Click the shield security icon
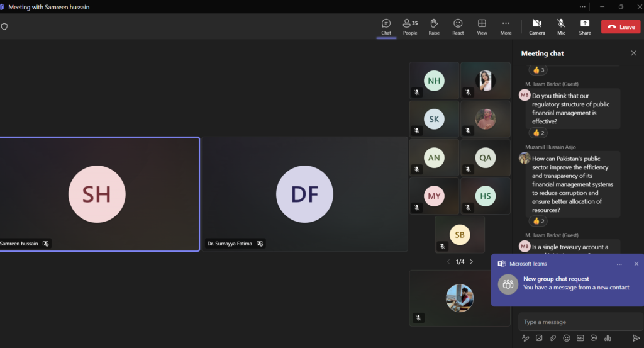 (x=4, y=26)
